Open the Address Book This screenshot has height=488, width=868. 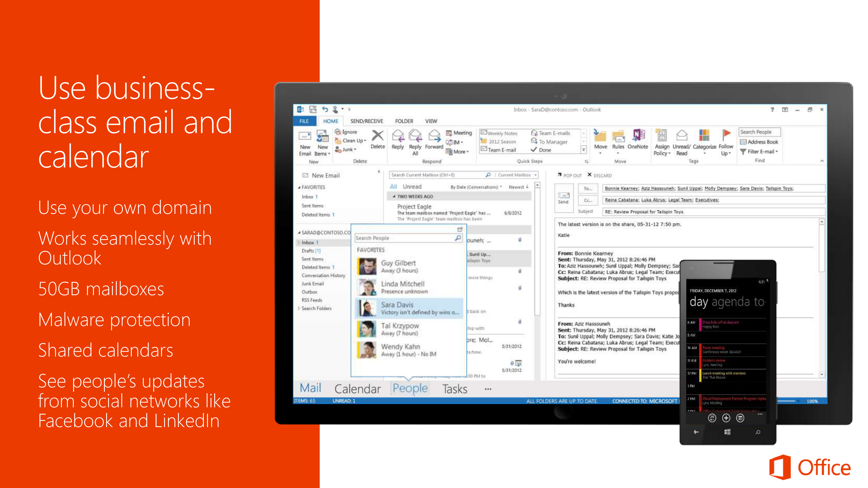click(759, 142)
